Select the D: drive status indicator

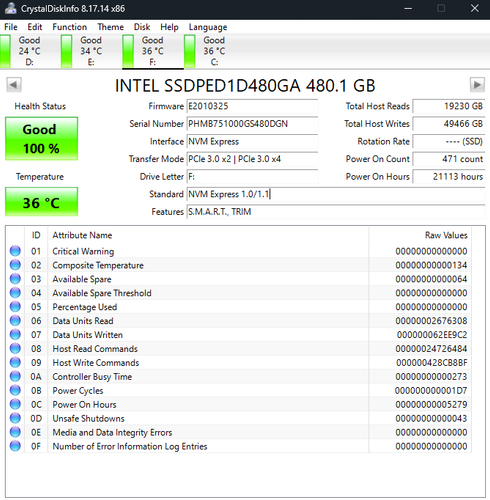[x=22, y=51]
